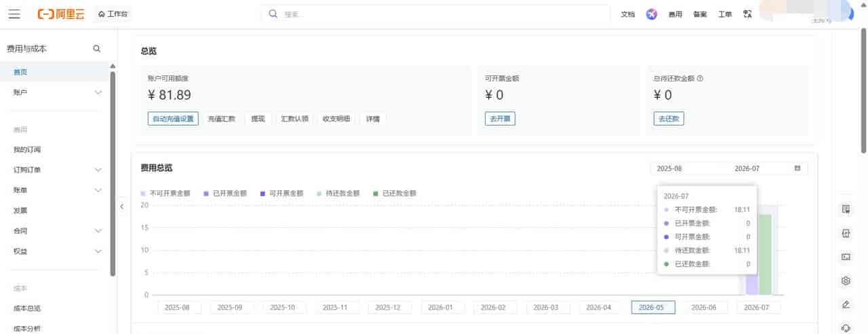Open the hamburger navigation menu
Image resolution: width=868 pixels, height=334 pixels.
click(14, 14)
